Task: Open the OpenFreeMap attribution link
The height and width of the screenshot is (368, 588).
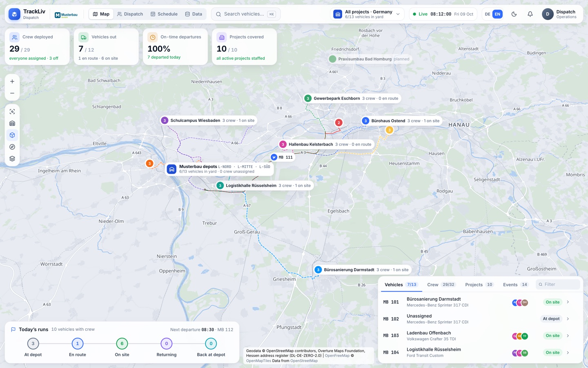Action: pos(337,356)
